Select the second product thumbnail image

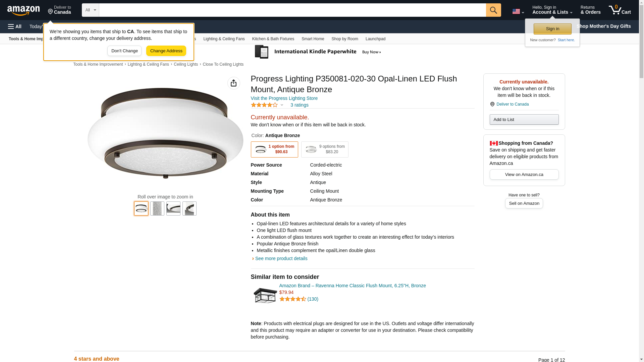tap(157, 208)
